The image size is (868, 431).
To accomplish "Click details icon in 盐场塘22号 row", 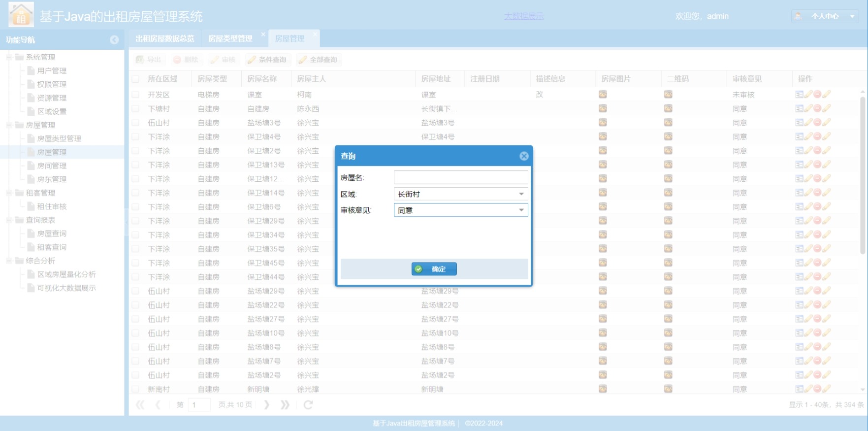I will click(x=799, y=305).
